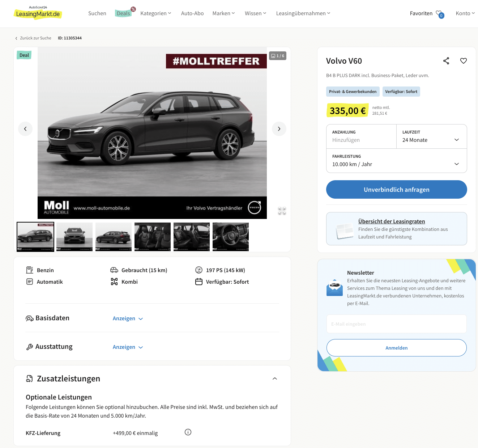Click the Automatik gearbox icon
This screenshot has width=478, height=448.
click(x=30, y=282)
